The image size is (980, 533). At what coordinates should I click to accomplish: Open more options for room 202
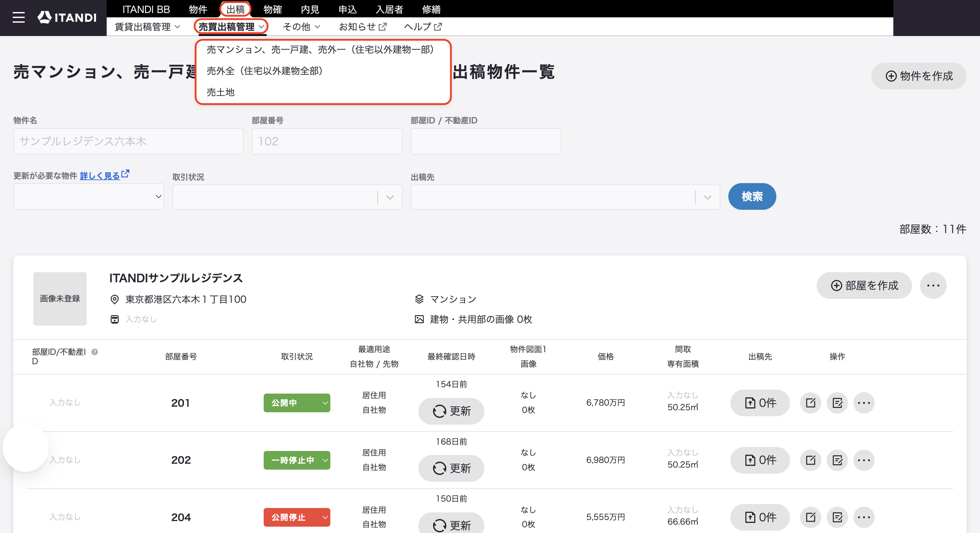coord(864,460)
